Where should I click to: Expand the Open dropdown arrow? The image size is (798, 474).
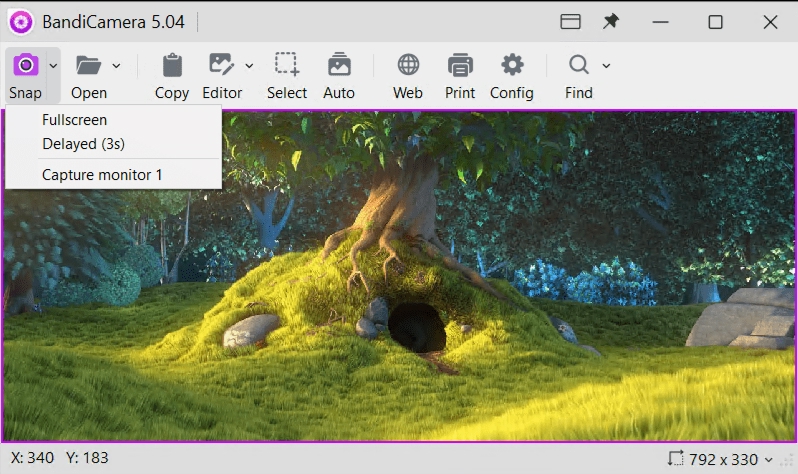117,66
